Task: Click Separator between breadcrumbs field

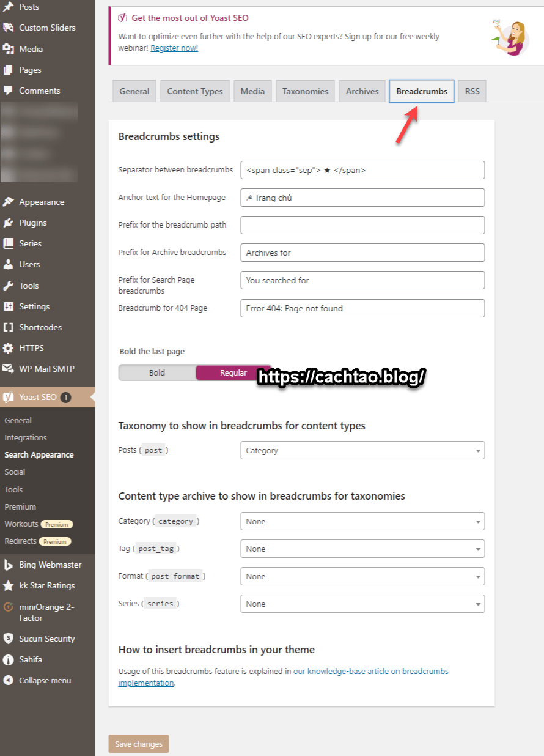Action: [x=362, y=170]
